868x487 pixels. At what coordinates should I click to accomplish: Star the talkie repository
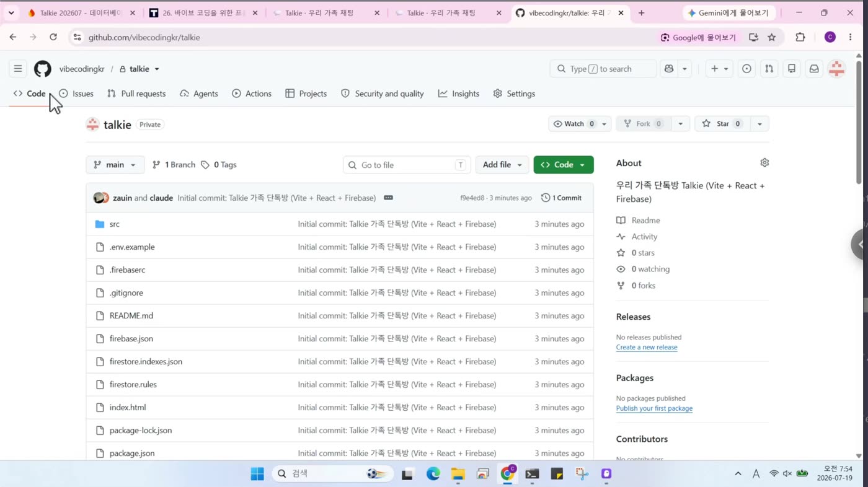tap(722, 124)
